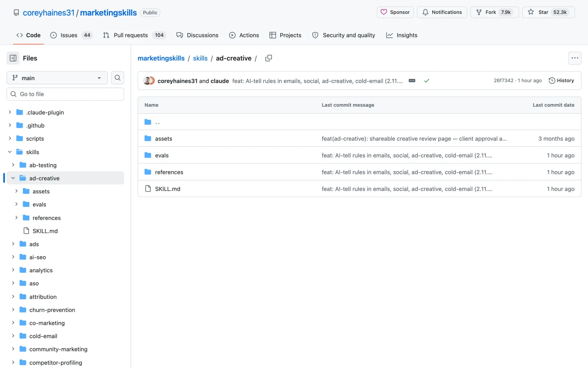The image size is (588, 368).
Task: Go up to parent directory link
Action: [157, 122]
